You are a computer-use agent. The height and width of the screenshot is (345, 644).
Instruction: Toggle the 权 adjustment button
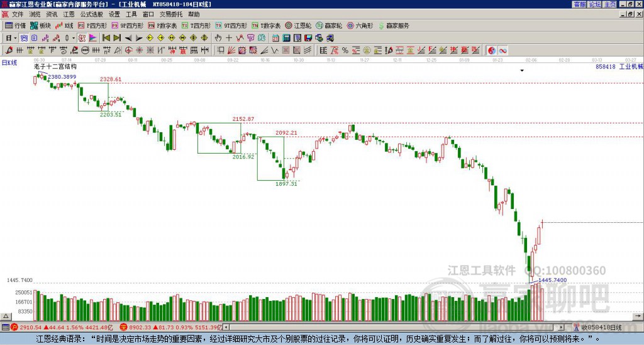[x=82, y=38]
